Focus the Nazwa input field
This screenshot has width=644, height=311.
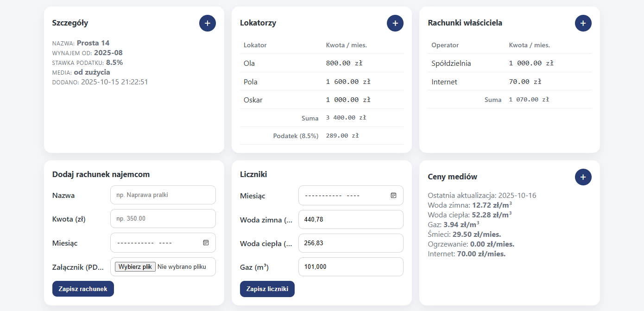pos(163,195)
